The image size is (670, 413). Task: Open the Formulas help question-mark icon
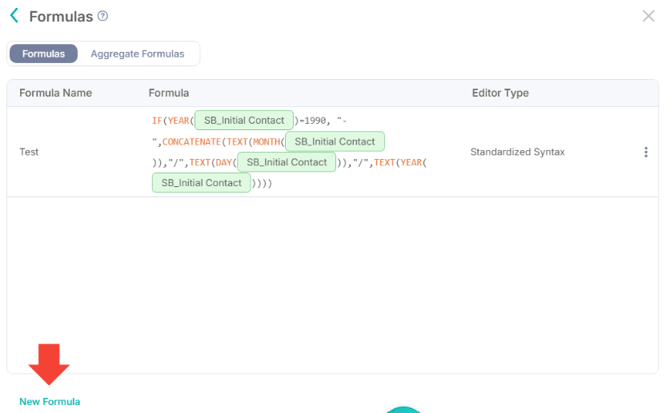click(x=103, y=16)
